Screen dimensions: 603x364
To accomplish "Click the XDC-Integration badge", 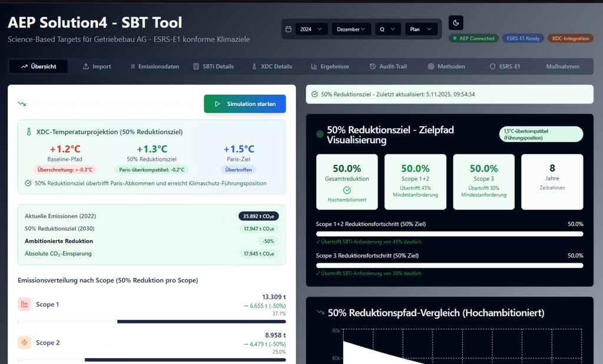I will coord(570,38).
